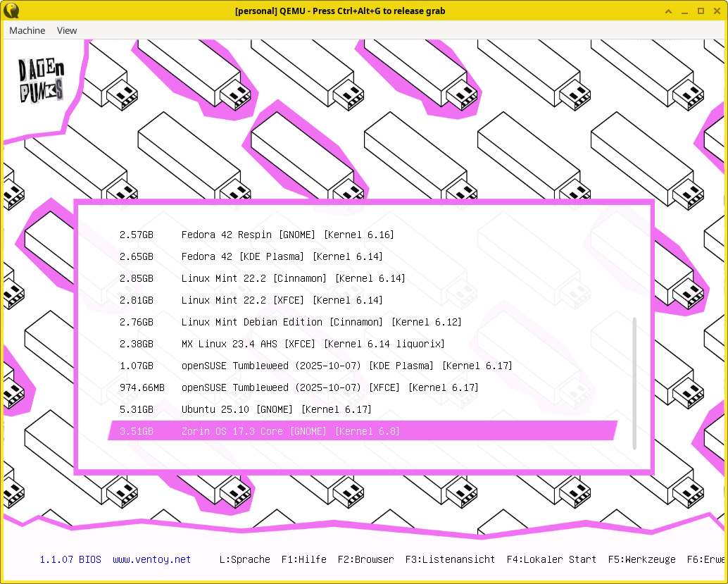The image size is (728, 584).
Task: Click the QEMU application icon in title bar
Action: [11, 11]
